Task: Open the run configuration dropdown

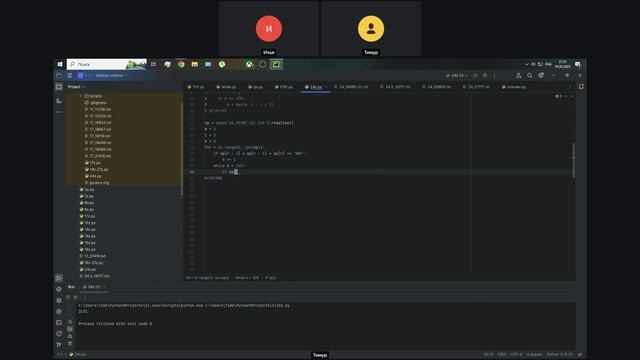Action: [457, 76]
